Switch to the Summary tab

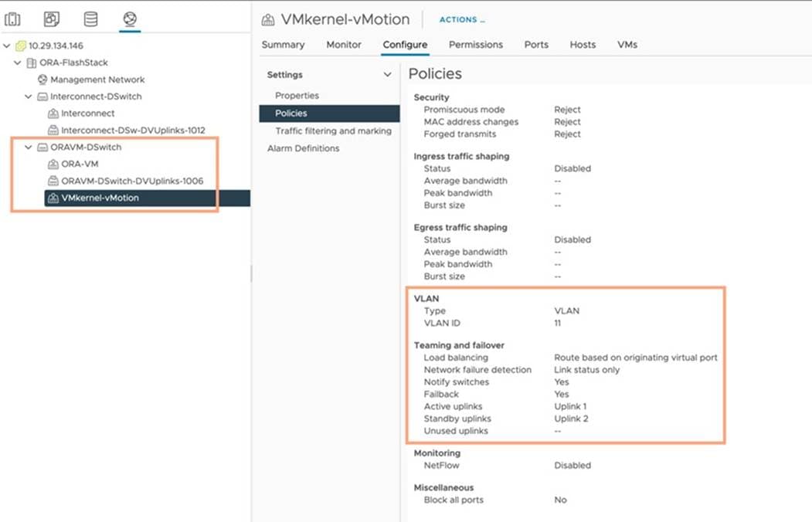[x=283, y=45]
